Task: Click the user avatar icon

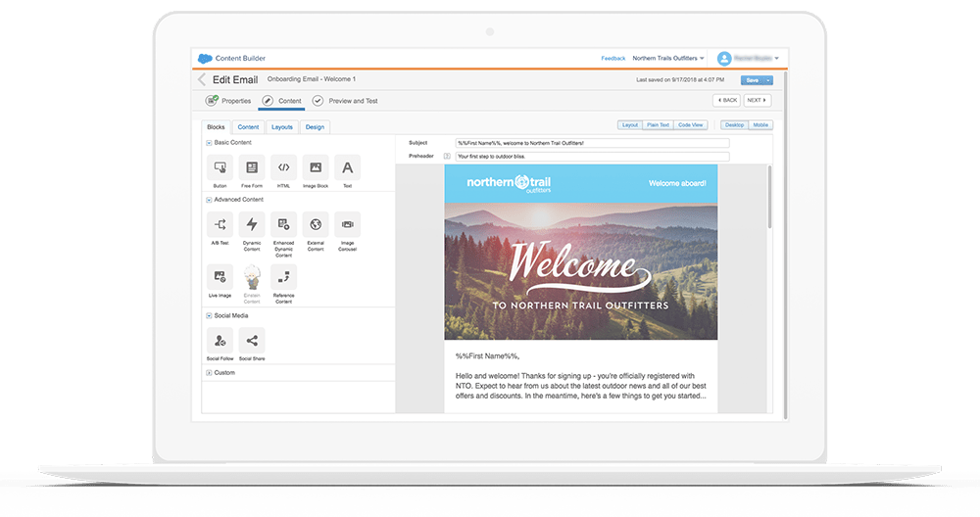Action: pos(724,58)
